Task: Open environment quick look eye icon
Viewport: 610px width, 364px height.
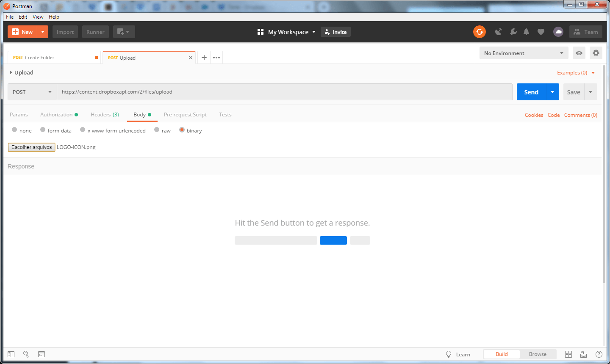Action: coord(579,53)
